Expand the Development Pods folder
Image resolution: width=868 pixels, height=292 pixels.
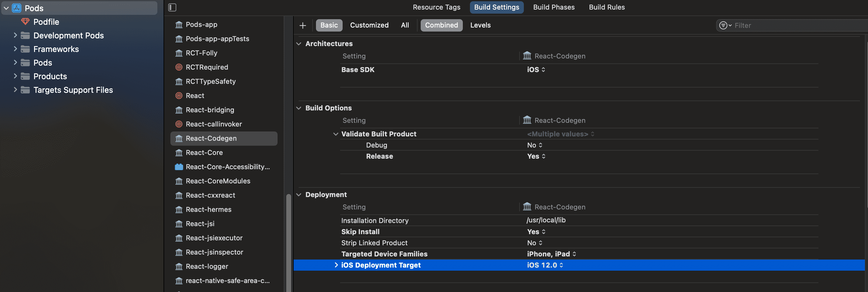(x=15, y=35)
